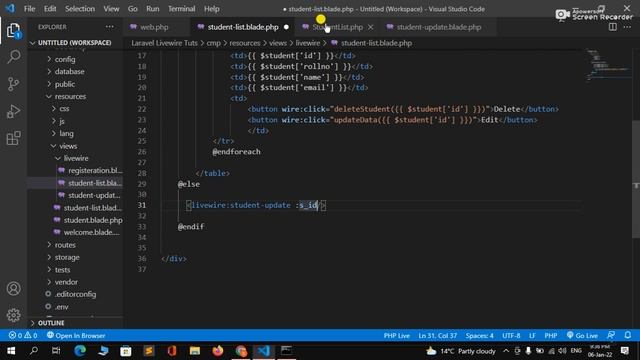This screenshot has width=640, height=360.
Task: Open welcome.blade... file in explorer
Action: click(91, 232)
